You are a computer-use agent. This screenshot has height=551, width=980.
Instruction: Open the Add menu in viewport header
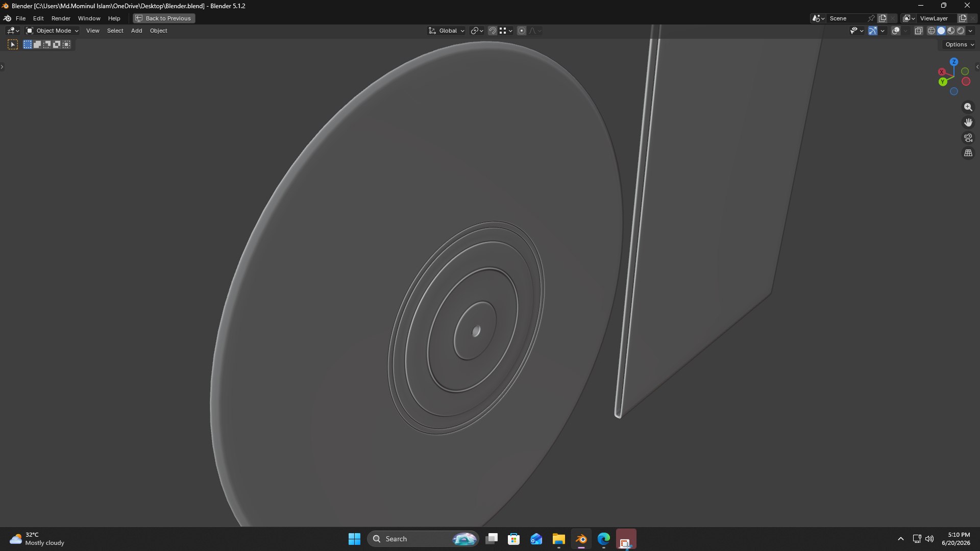[x=136, y=31]
